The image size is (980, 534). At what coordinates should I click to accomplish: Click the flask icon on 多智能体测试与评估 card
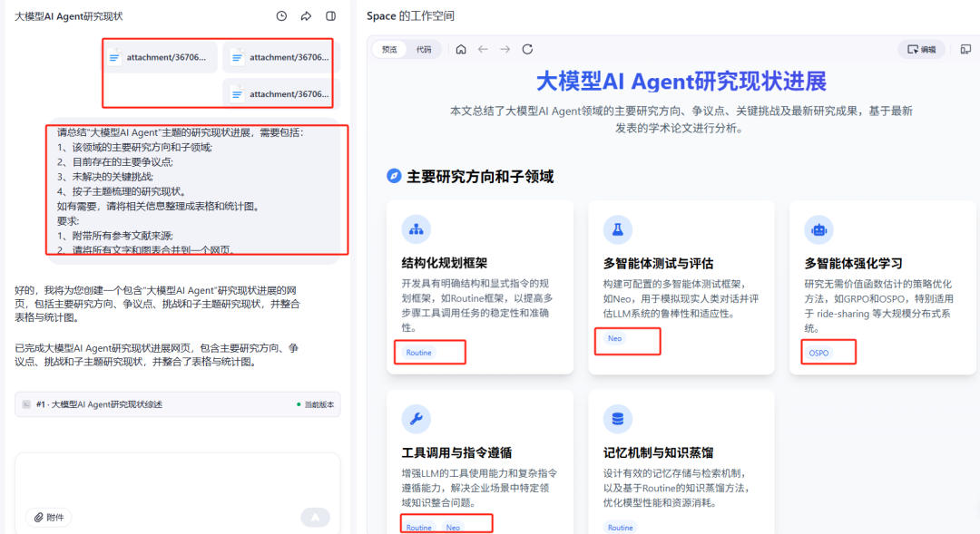[618, 230]
